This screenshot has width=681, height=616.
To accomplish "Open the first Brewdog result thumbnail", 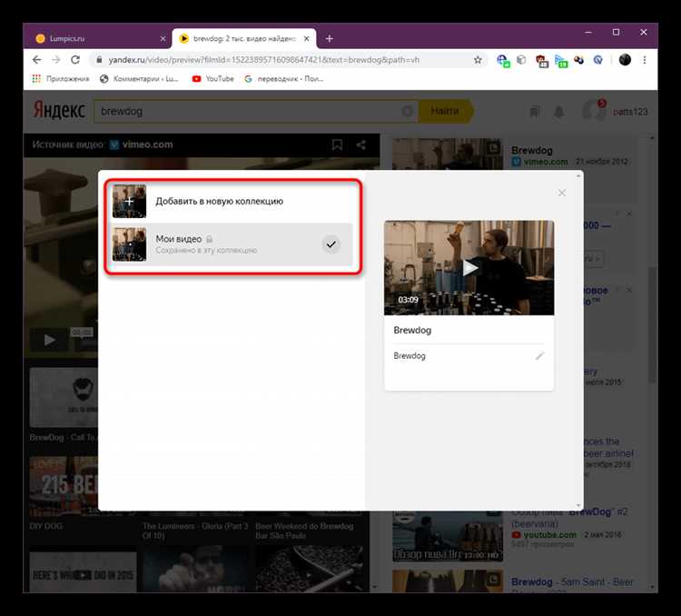I will tap(448, 154).
